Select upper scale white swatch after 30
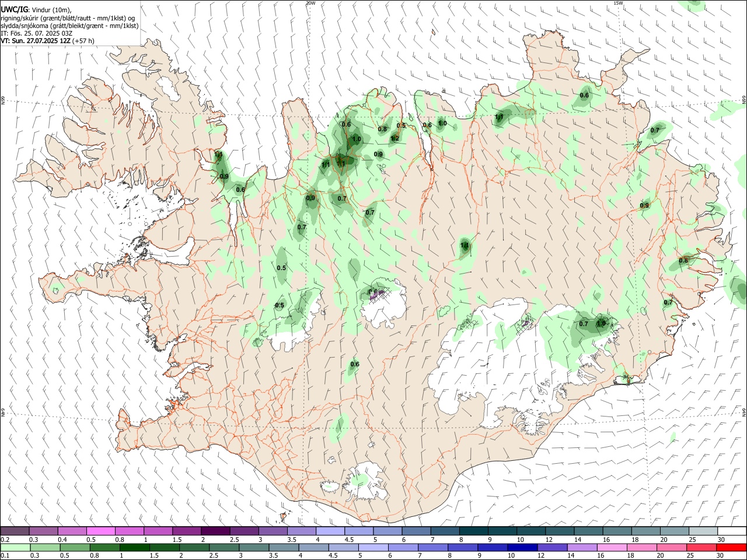747x560 pixels. [x=732, y=531]
